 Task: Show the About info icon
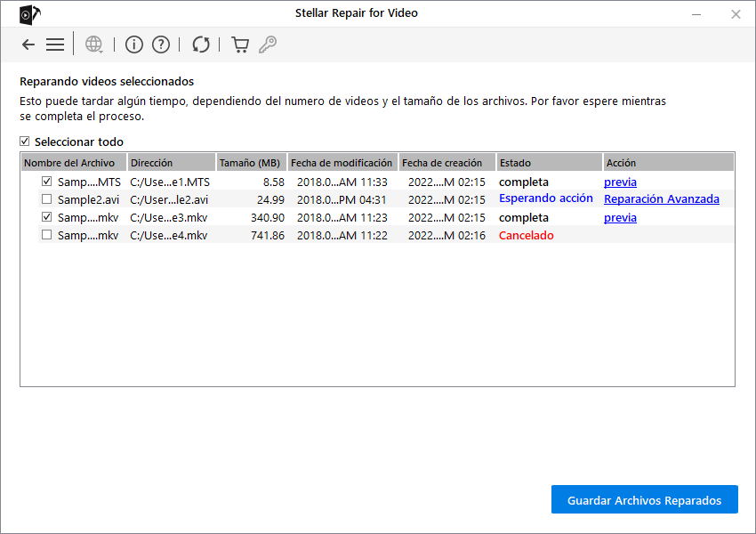(x=134, y=44)
